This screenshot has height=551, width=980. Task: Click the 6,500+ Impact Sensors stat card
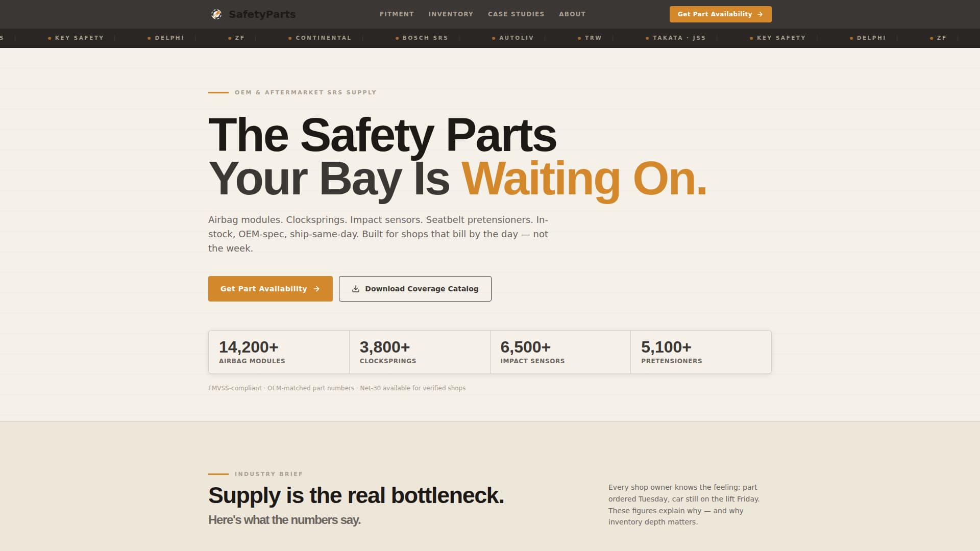pyautogui.click(x=560, y=352)
